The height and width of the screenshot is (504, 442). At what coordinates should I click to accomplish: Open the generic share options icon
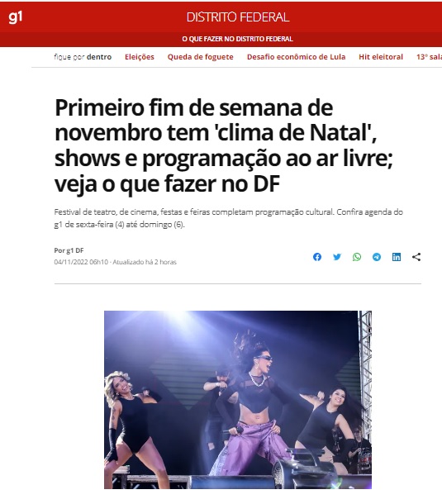click(416, 257)
